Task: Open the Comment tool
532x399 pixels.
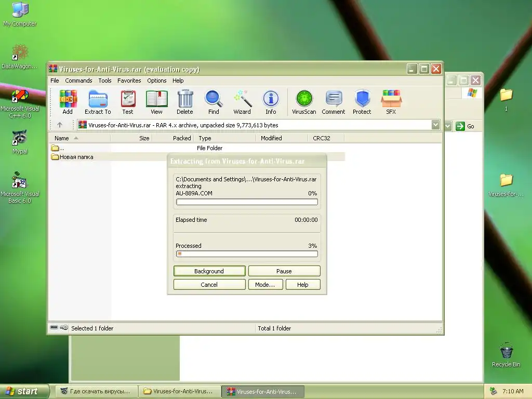Action: (x=334, y=102)
